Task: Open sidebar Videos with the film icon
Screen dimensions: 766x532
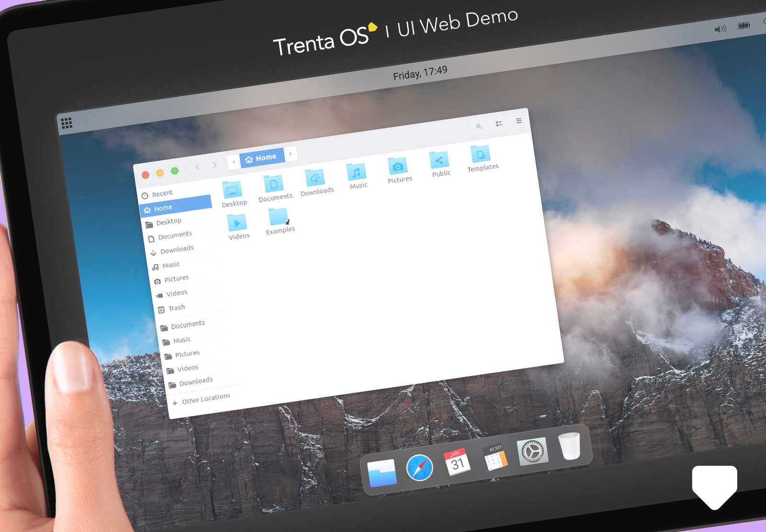Action: (171, 294)
